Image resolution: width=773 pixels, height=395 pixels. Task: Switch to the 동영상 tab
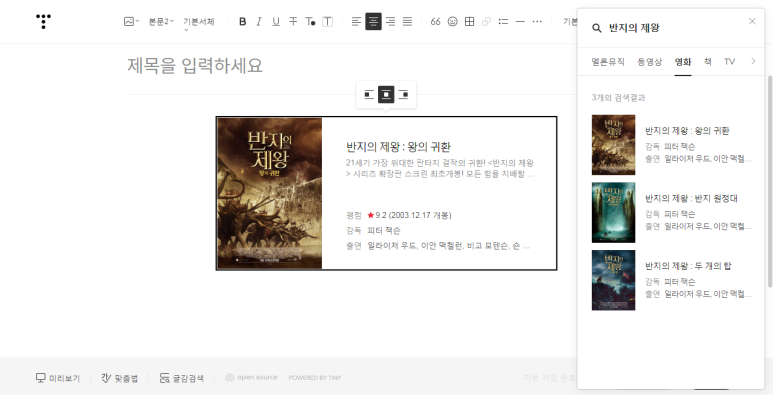point(650,62)
